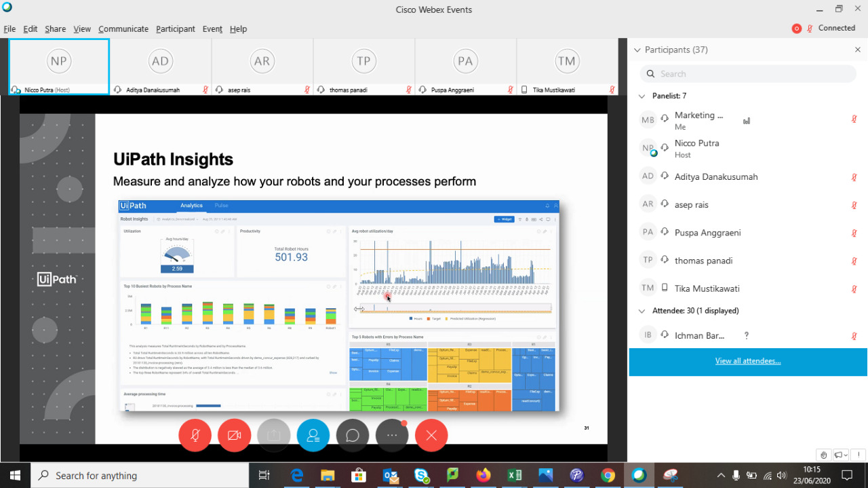This screenshot has height=488, width=868.
Task: Open the feedback megaphone dropdown
Action: (x=841, y=455)
